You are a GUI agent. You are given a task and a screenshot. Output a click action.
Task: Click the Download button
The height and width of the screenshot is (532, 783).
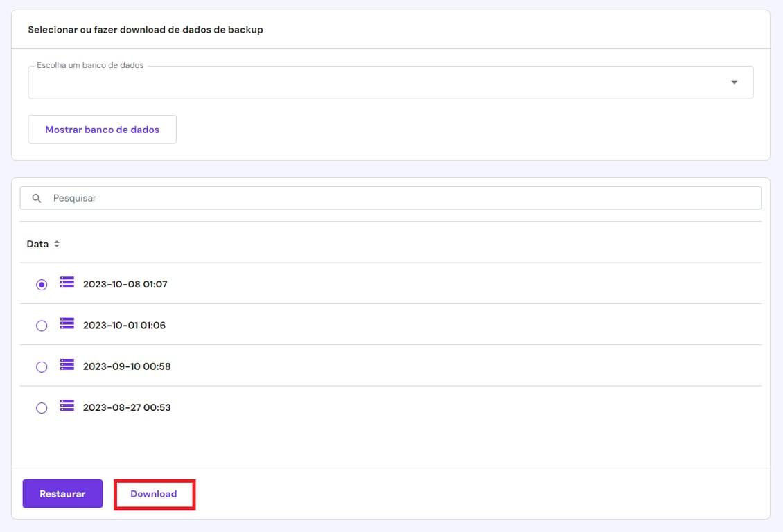coord(154,493)
